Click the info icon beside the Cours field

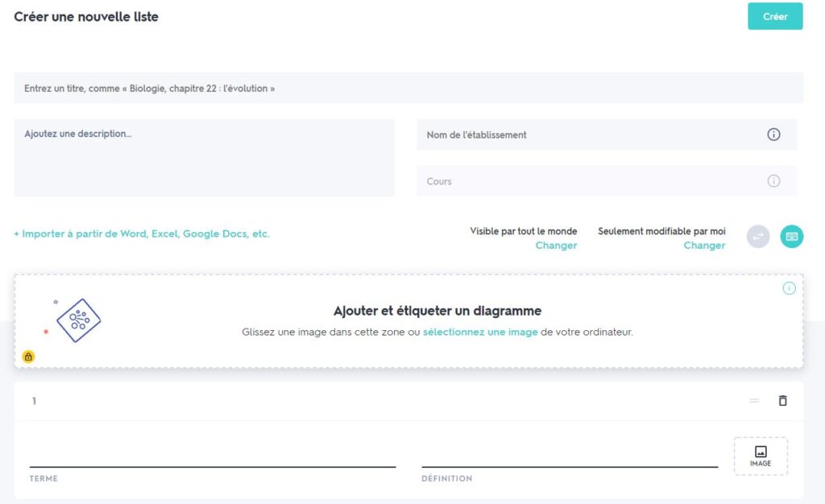[x=773, y=181]
